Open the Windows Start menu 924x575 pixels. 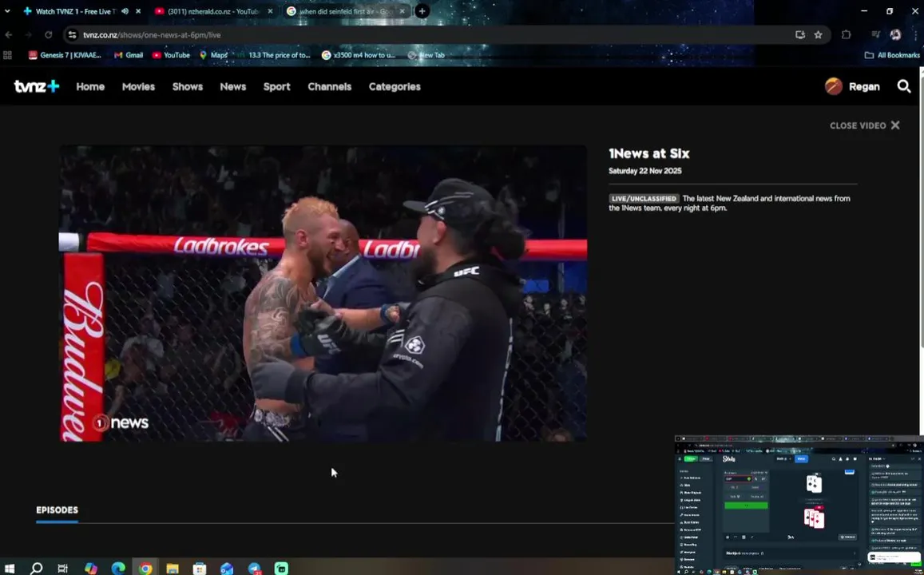click(9, 569)
